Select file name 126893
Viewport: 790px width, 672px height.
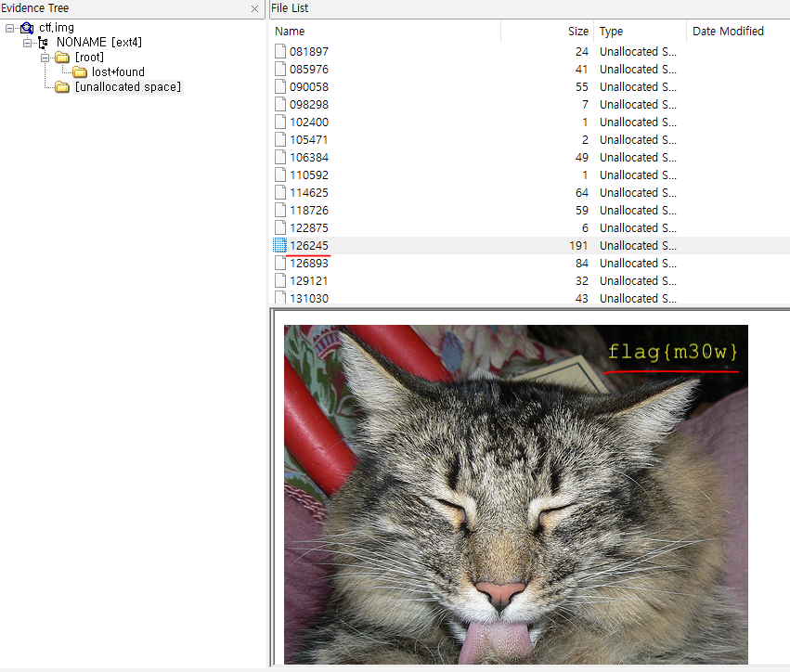[x=309, y=264]
